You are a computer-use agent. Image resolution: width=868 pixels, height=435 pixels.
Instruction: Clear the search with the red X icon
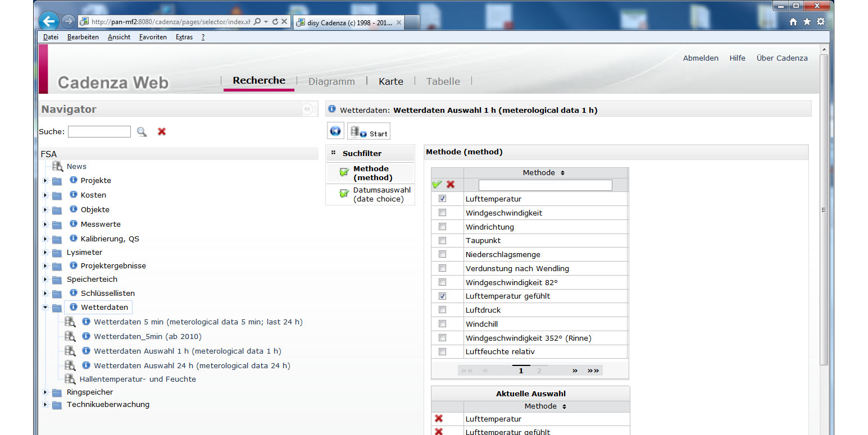(x=162, y=132)
